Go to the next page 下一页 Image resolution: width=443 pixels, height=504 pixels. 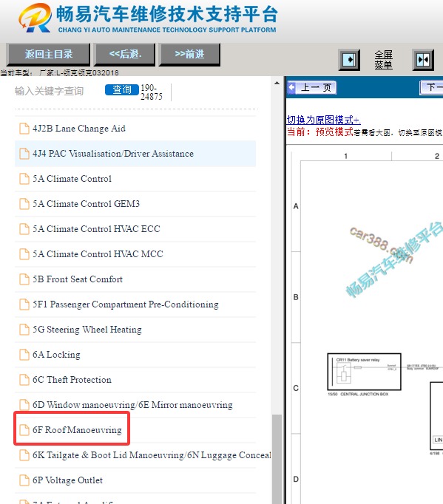tap(432, 87)
